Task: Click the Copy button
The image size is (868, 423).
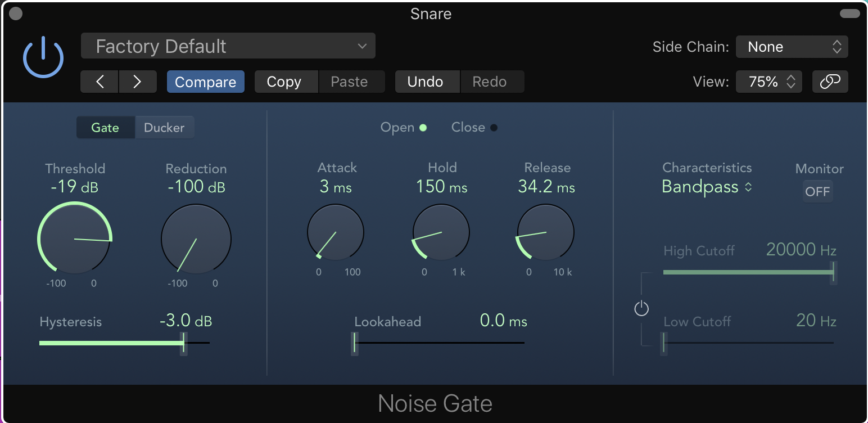Action: click(x=286, y=82)
